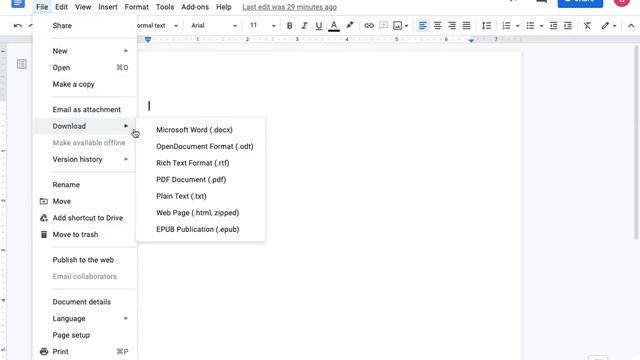This screenshot has width=640, height=360.
Task: Click the Bold formatting icon
Action: click(x=289, y=26)
